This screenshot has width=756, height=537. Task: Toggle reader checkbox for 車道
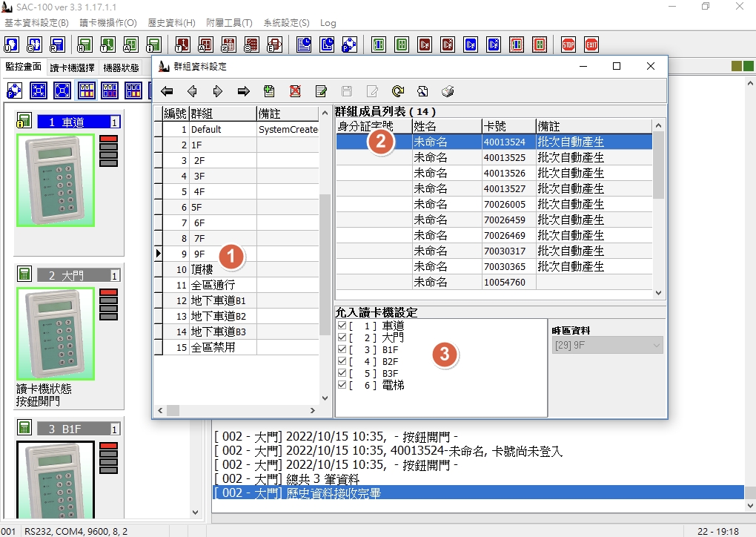(x=342, y=325)
